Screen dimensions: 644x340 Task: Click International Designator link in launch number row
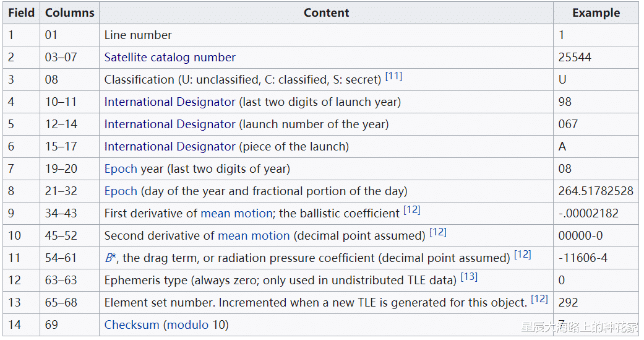click(170, 124)
